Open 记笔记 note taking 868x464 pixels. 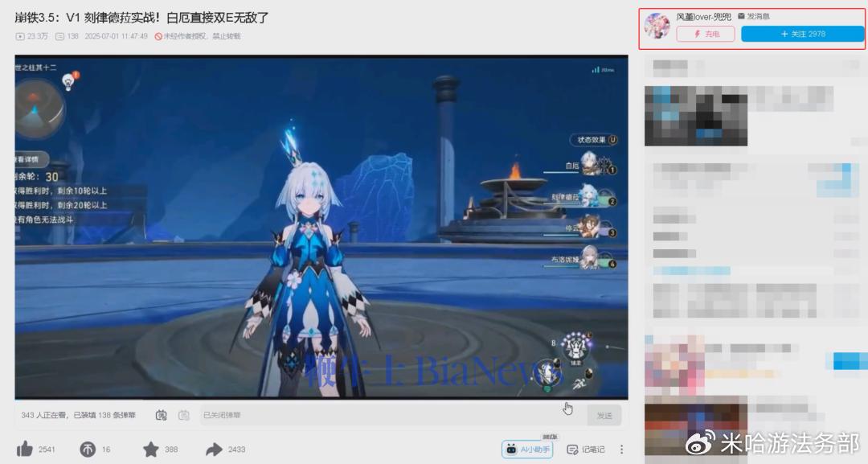click(586, 449)
